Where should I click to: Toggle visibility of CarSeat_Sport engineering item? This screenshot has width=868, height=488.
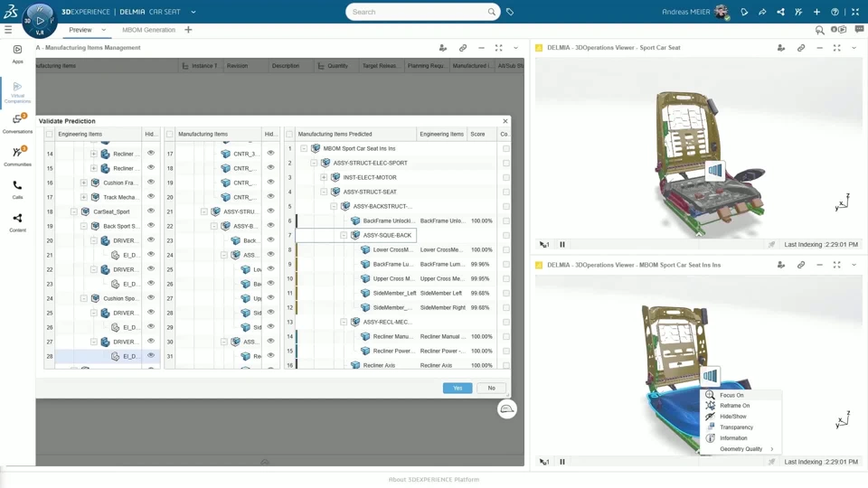[151, 211]
